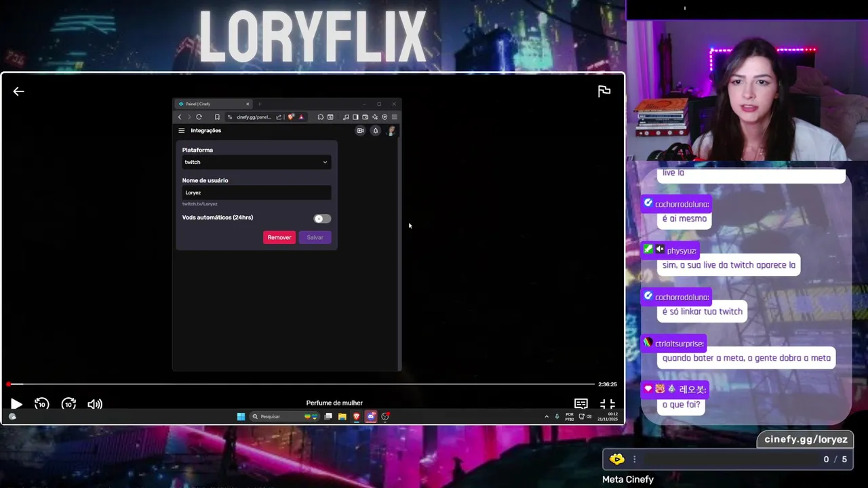
Task: Open the browser main menu
Action: pos(395,117)
